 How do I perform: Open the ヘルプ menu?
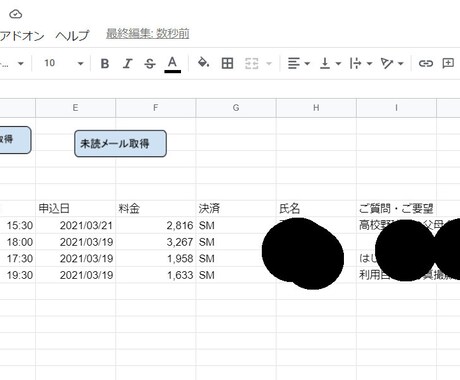pyautogui.click(x=72, y=35)
